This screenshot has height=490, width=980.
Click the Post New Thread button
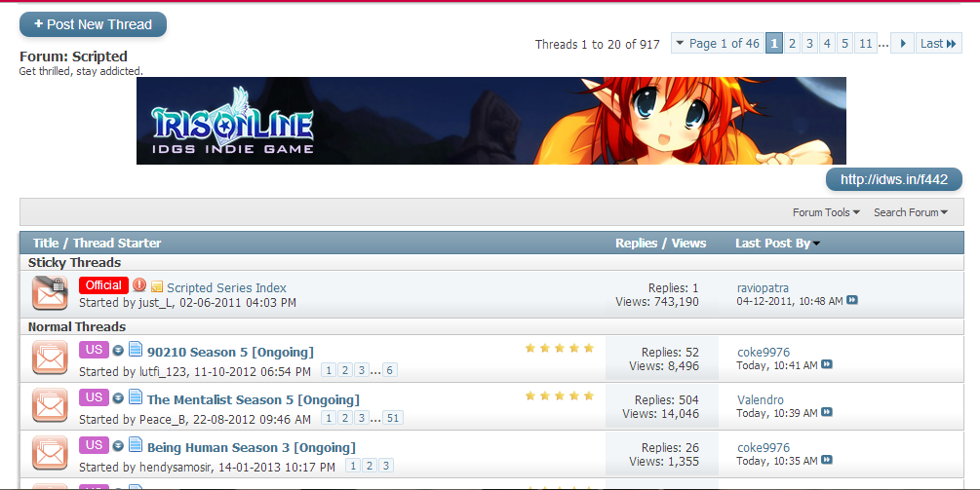click(94, 24)
